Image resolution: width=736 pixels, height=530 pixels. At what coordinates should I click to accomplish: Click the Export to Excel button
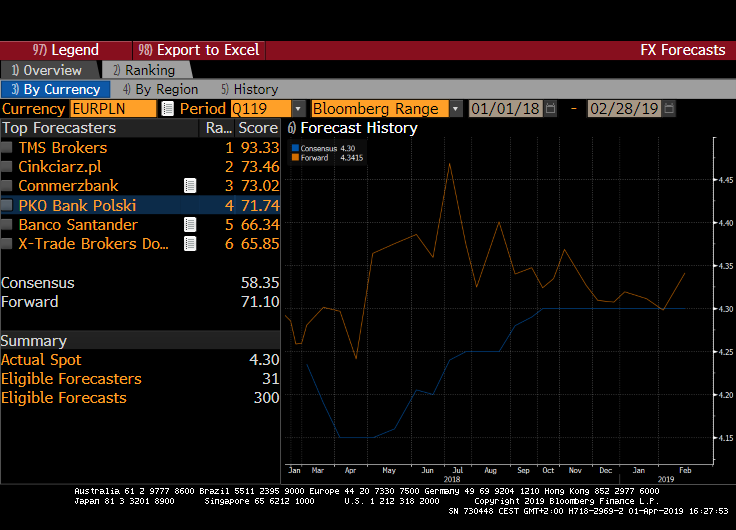[198, 50]
